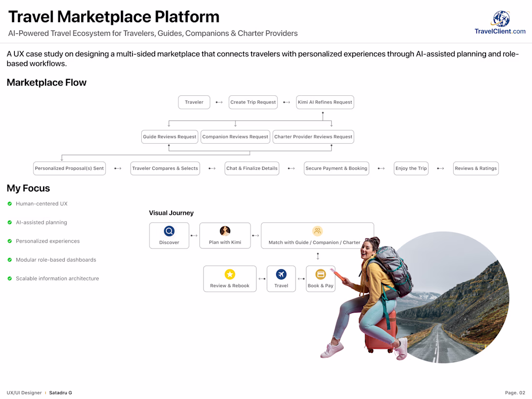The image size is (532, 399).
Task: Click the AI-Powered Travel Ecosystem subtitle
Action: click(x=153, y=33)
